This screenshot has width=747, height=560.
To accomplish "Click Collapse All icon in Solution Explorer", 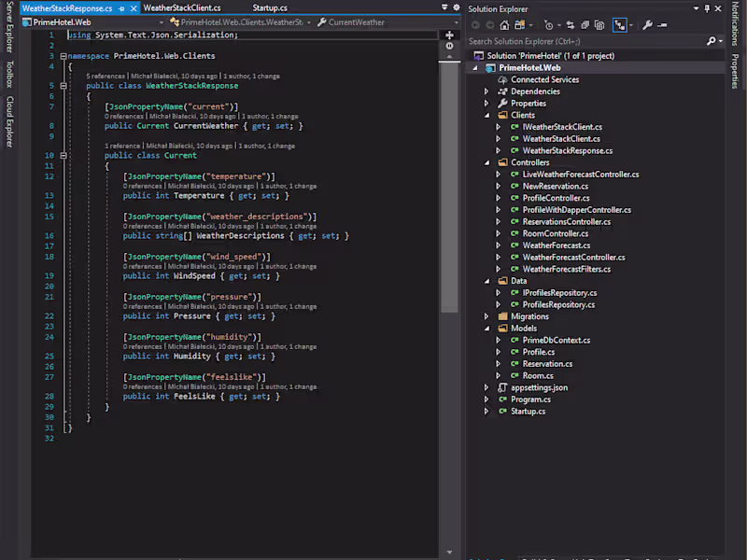I will click(585, 25).
